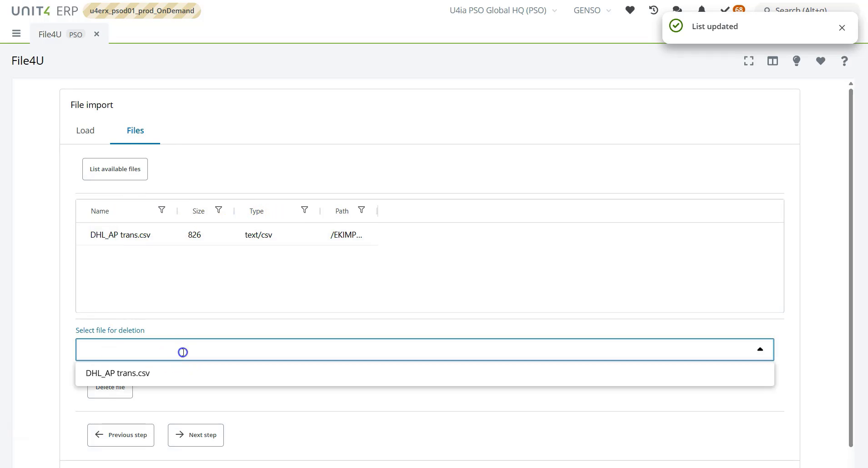Open the messages chat icon

point(677,10)
